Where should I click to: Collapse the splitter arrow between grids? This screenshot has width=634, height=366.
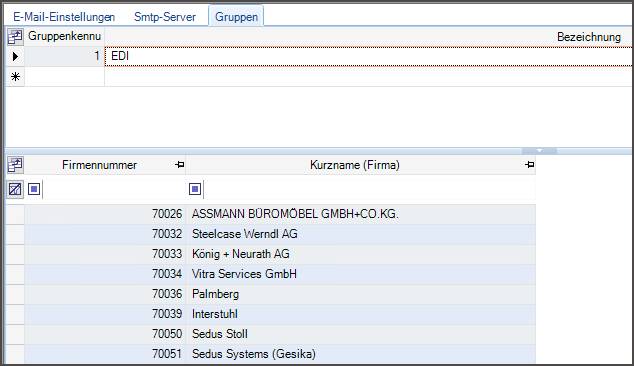click(x=539, y=151)
